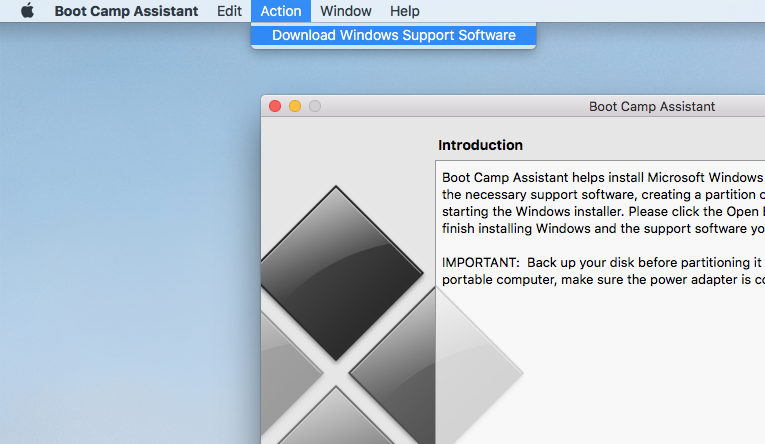Screen dimensions: 765x444
Task: Minimize the Boot Camp Assistant window
Action: (295, 106)
